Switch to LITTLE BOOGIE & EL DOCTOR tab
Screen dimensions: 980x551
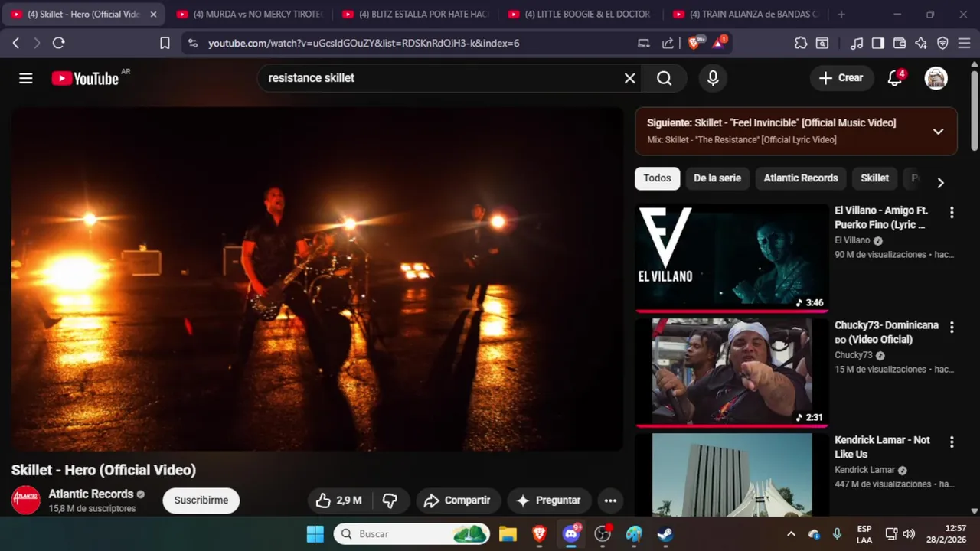pos(580,15)
